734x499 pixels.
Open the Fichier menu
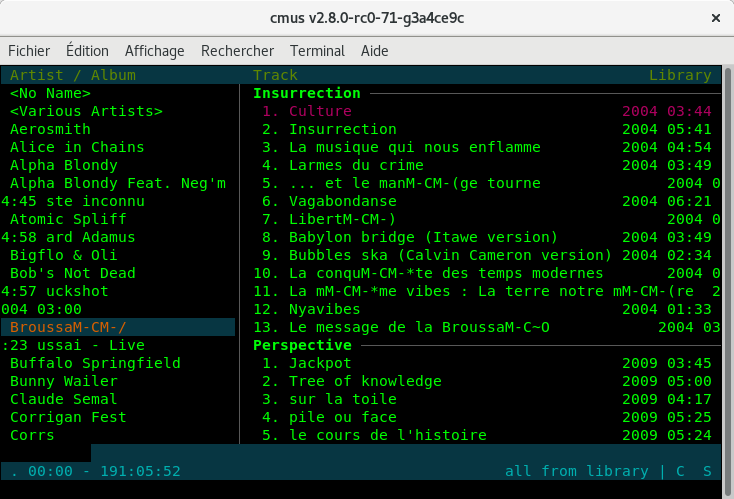pos(29,51)
